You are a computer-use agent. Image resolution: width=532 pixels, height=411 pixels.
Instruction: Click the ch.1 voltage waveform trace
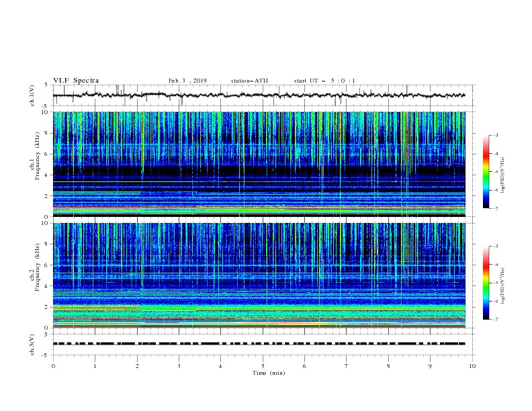259,95
